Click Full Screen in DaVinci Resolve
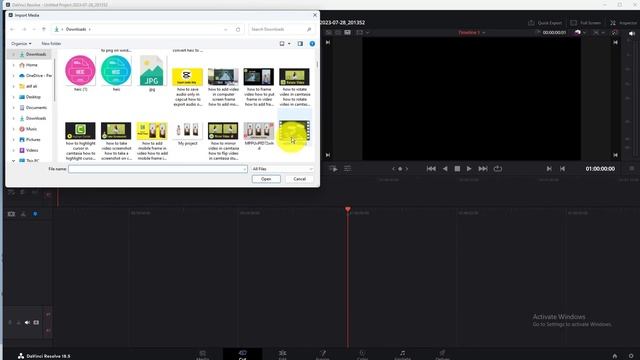 click(x=586, y=23)
